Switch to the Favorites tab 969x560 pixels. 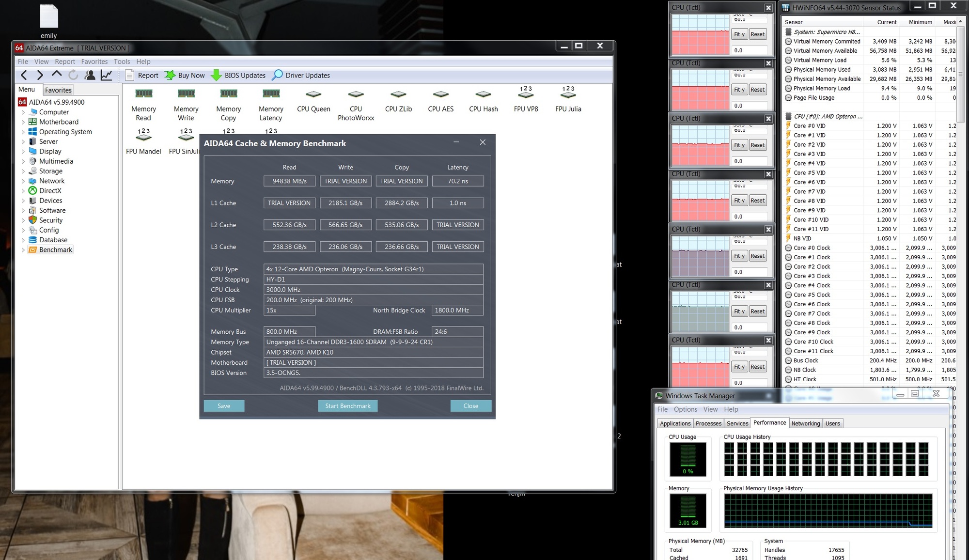[58, 90]
